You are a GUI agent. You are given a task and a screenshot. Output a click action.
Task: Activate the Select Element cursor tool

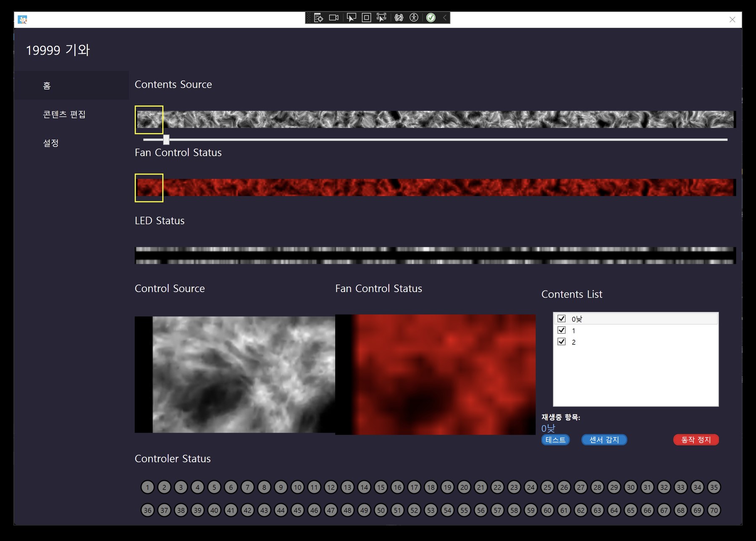tap(351, 18)
